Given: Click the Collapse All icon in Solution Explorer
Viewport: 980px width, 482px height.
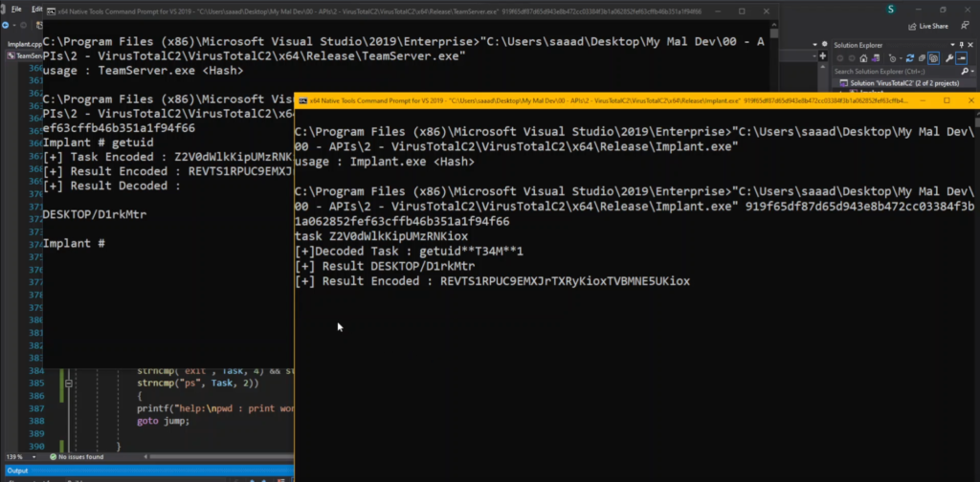Looking at the screenshot, I should point(922,58).
